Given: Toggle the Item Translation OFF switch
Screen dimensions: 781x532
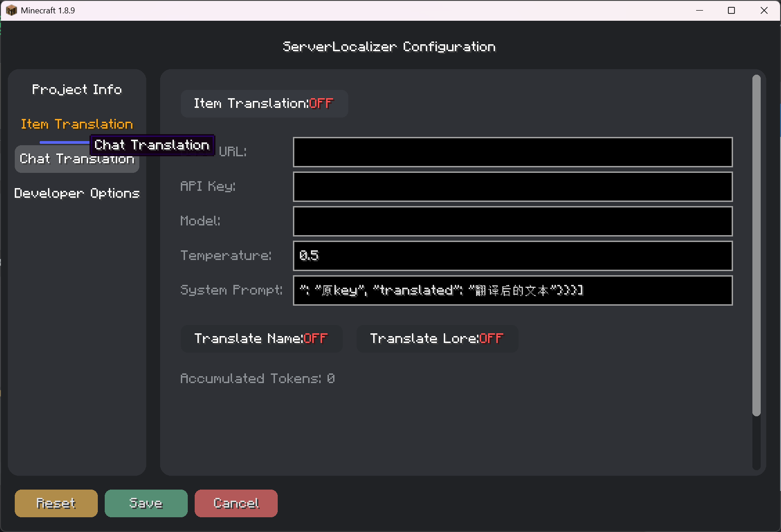Looking at the screenshot, I should coord(264,104).
